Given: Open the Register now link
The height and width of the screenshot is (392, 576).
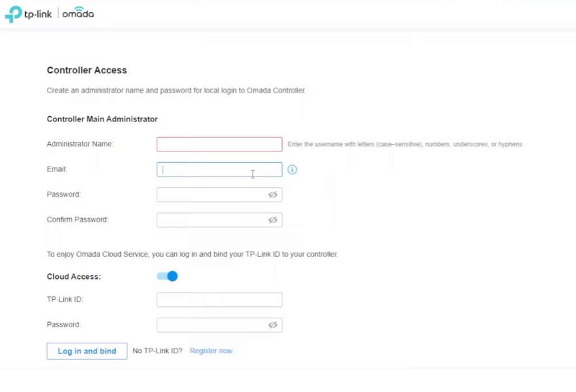Looking at the screenshot, I should (211, 351).
